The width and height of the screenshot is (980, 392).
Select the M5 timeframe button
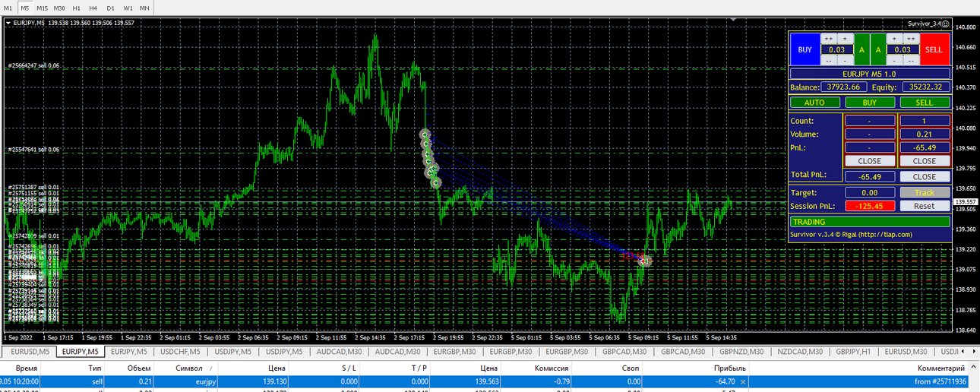pos(25,8)
